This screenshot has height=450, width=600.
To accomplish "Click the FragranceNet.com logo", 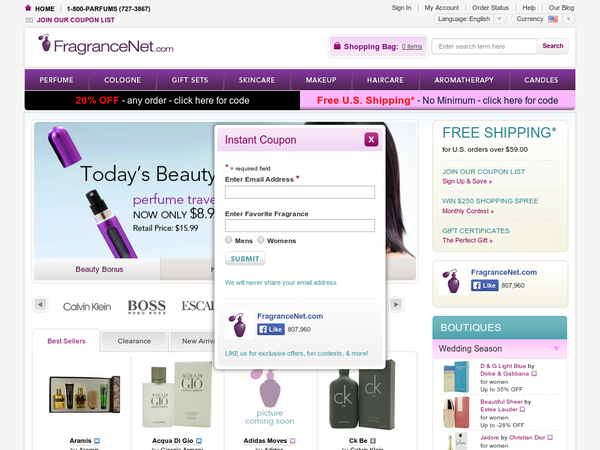I will 106,45.
